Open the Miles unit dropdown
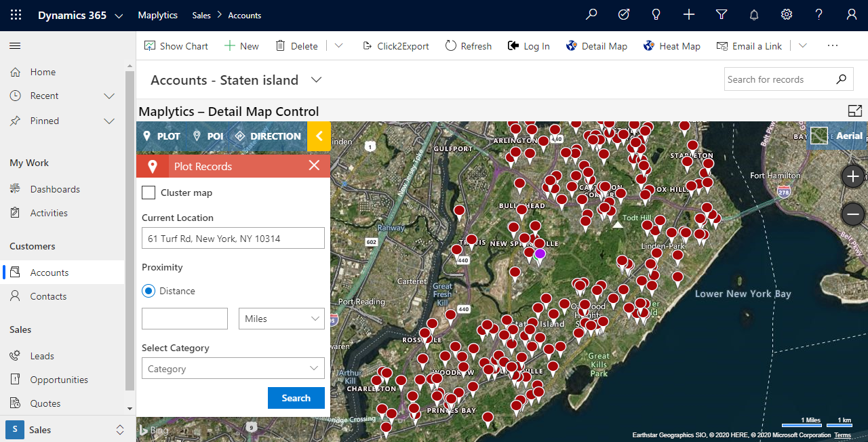 (x=281, y=319)
